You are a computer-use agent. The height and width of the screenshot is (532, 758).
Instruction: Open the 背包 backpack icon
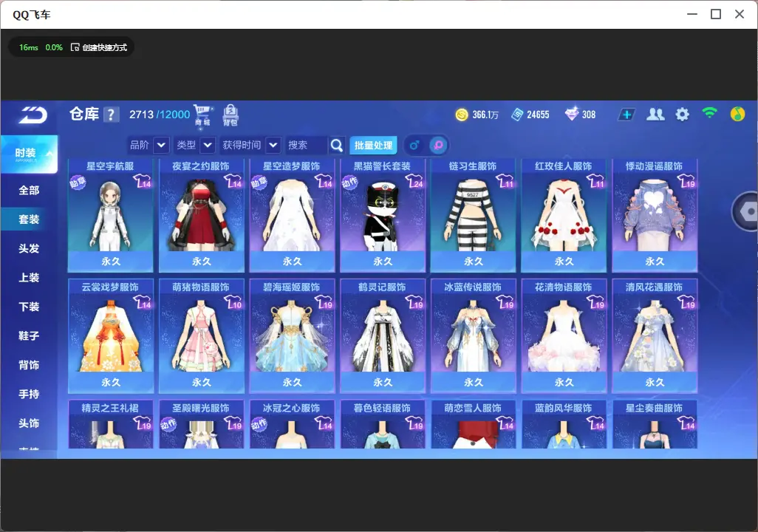[x=230, y=115]
